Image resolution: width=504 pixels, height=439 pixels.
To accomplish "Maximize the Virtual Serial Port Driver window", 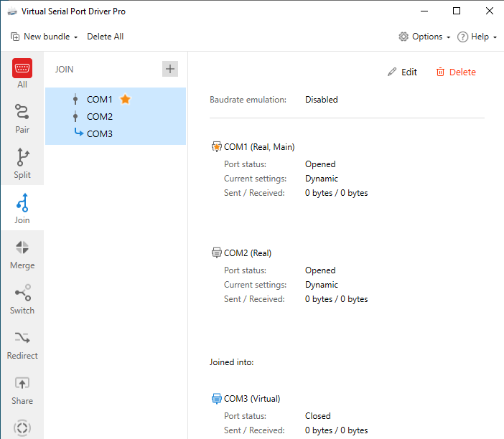I will click(457, 11).
